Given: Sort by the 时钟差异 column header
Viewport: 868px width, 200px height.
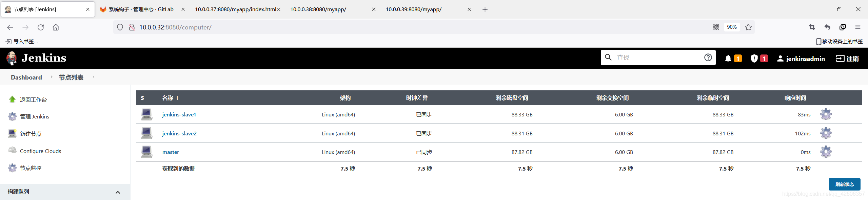Looking at the screenshot, I should [x=417, y=98].
